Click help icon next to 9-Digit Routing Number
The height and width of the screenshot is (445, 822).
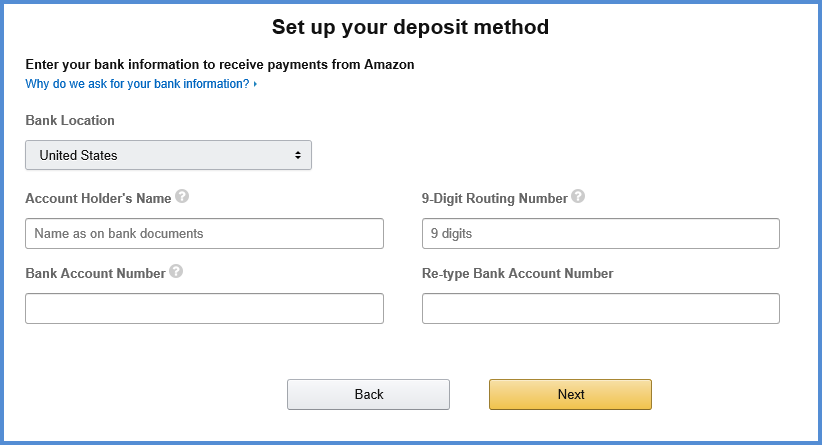[x=578, y=197]
